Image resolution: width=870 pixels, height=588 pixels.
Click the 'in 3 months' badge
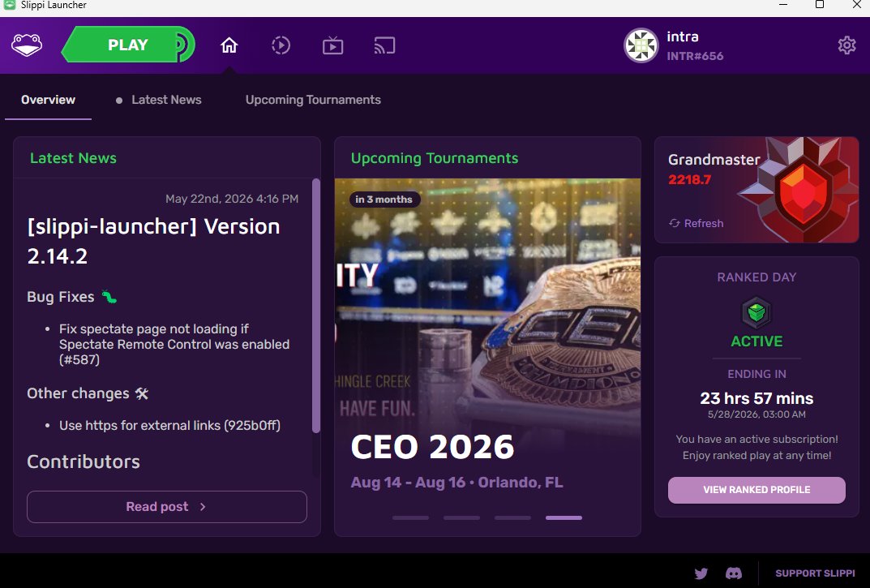coord(384,200)
